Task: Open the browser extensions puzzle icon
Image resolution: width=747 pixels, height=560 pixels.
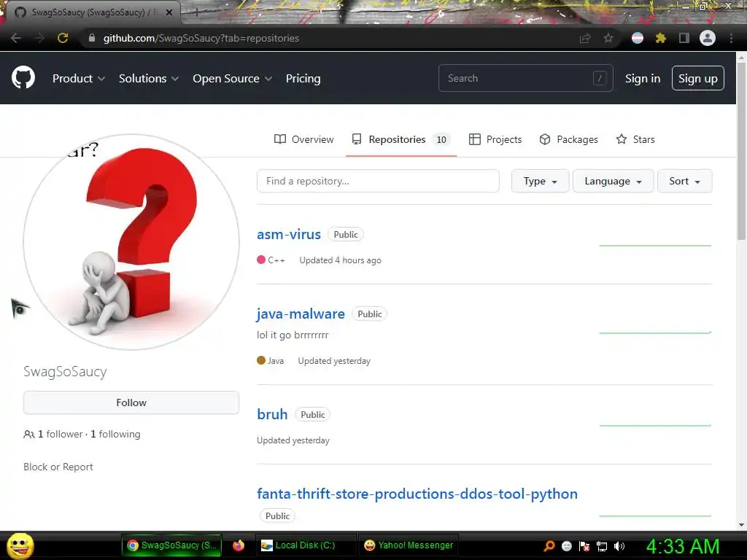Action: (661, 38)
